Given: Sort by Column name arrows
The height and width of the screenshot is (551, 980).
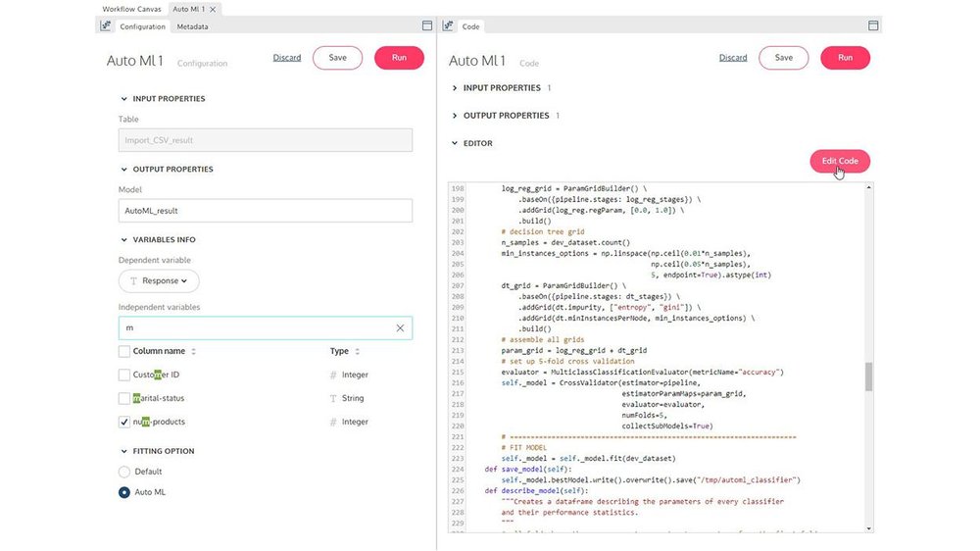Looking at the screenshot, I should coord(194,352).
